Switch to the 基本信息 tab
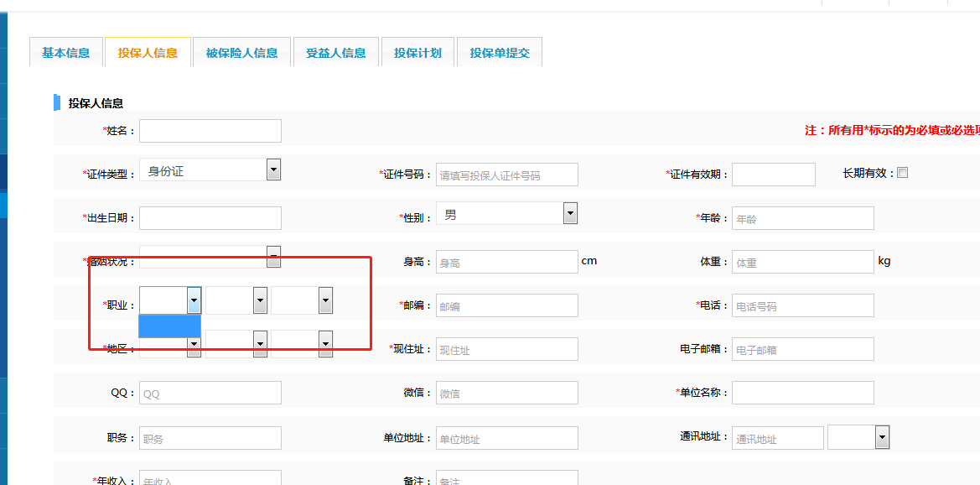This screenshot has height=485, width=980. (x=66, y=53)
